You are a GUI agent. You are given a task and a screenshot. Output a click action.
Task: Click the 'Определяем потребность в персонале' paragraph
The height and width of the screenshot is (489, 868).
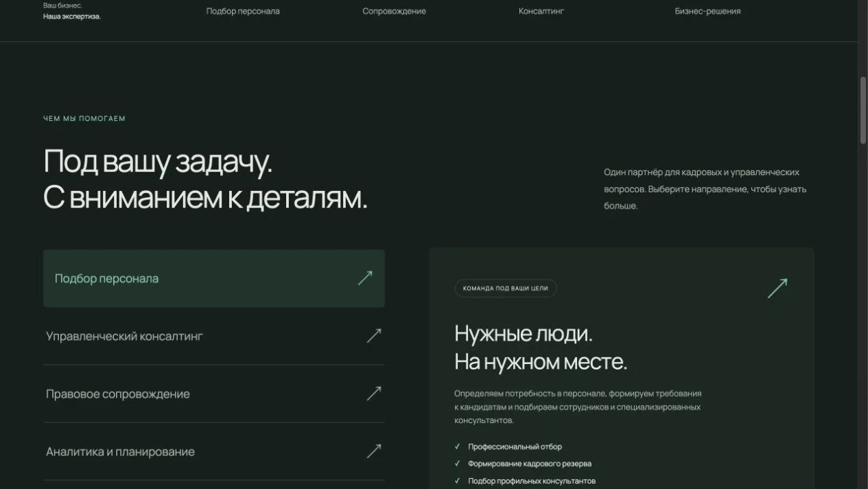(x=578, y=407)
